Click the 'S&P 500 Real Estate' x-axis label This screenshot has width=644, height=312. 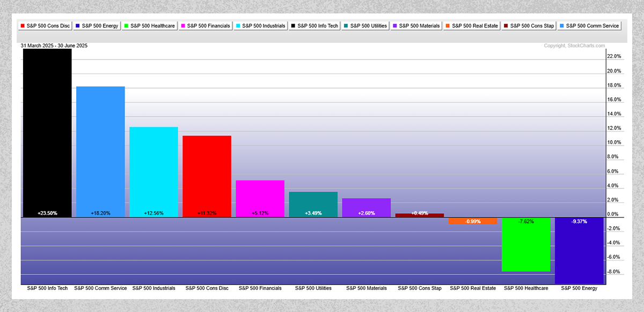(472, 288)
